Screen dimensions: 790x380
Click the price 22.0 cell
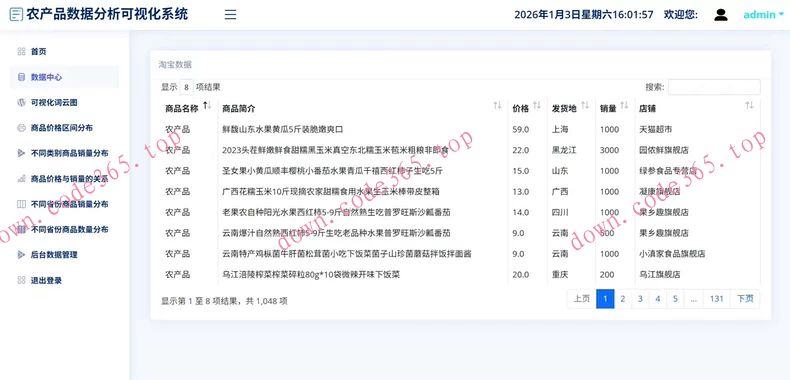520,150
